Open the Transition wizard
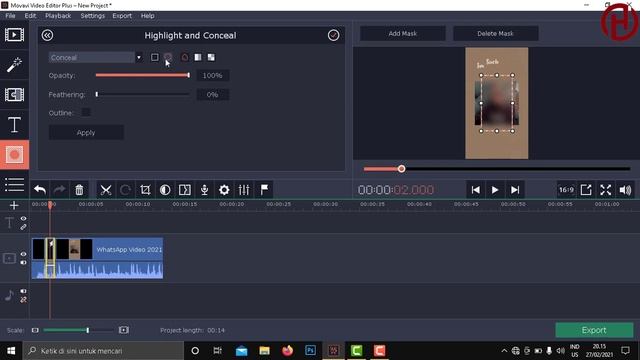 (x=184, y=190)
